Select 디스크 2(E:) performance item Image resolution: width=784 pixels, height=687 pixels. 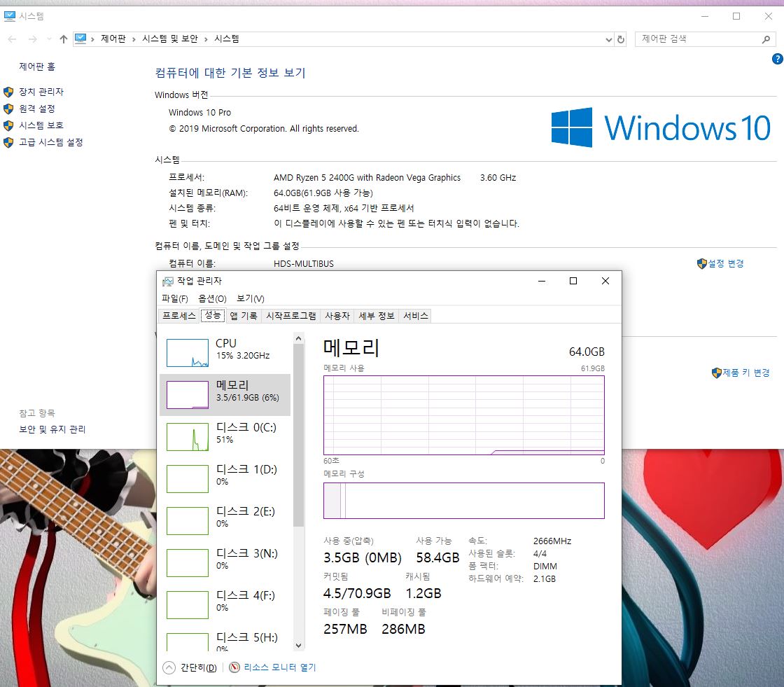(225, 520)
